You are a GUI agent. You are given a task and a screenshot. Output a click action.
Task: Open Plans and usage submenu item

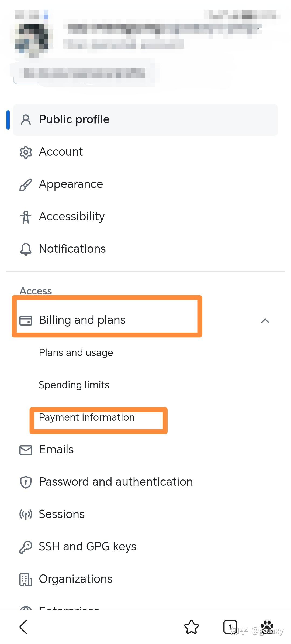[x=76, y=352]
